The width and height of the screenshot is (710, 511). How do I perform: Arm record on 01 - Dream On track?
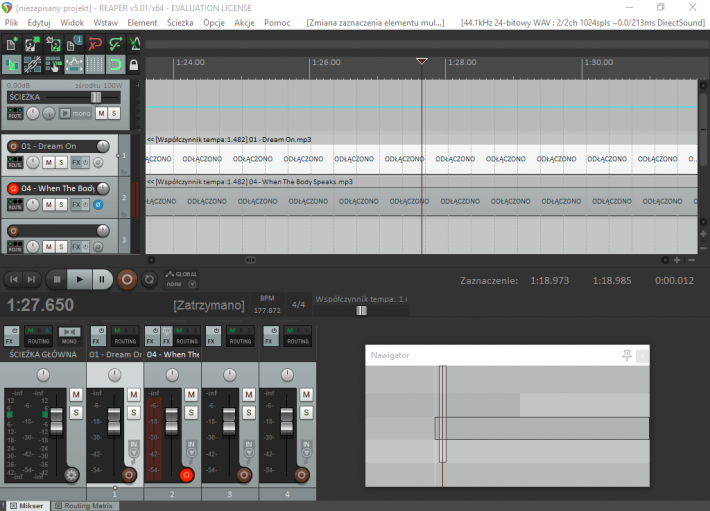(14, 146)
